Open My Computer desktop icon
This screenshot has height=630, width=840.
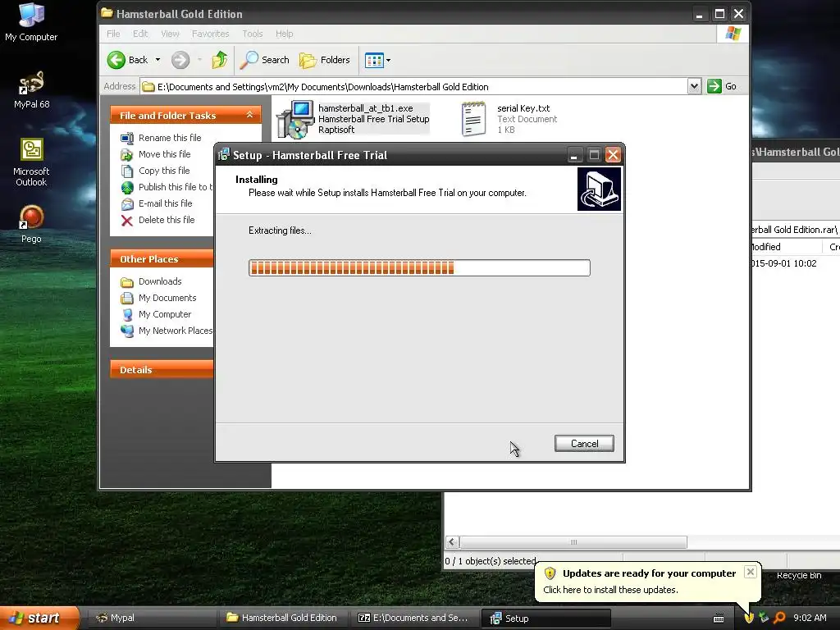click(x=31, y=21)
